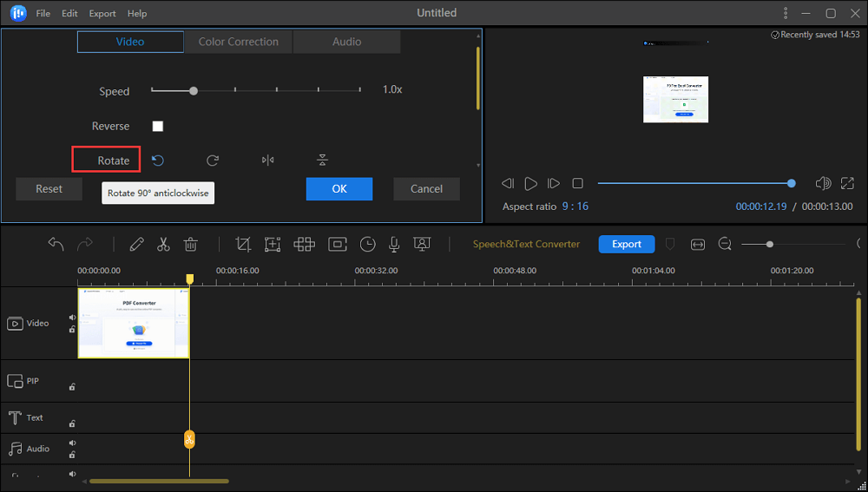Image resolution: width=868 pixels, height=492 pixels.
Task: Switch to the Audio tab
Action: tap(347, 42)
